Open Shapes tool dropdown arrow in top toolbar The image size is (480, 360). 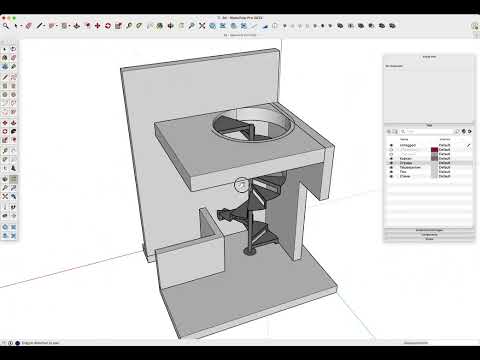(69, 26)
